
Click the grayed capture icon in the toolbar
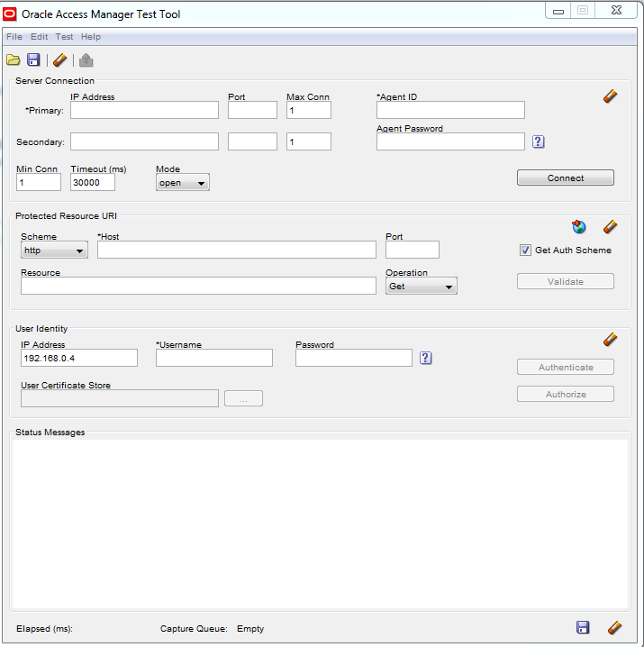[x=86, y=60]
